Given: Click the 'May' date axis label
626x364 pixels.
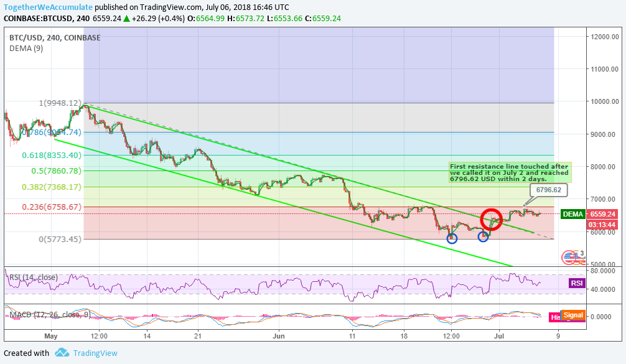Looking at the screenshot, I should pos(51,336).
